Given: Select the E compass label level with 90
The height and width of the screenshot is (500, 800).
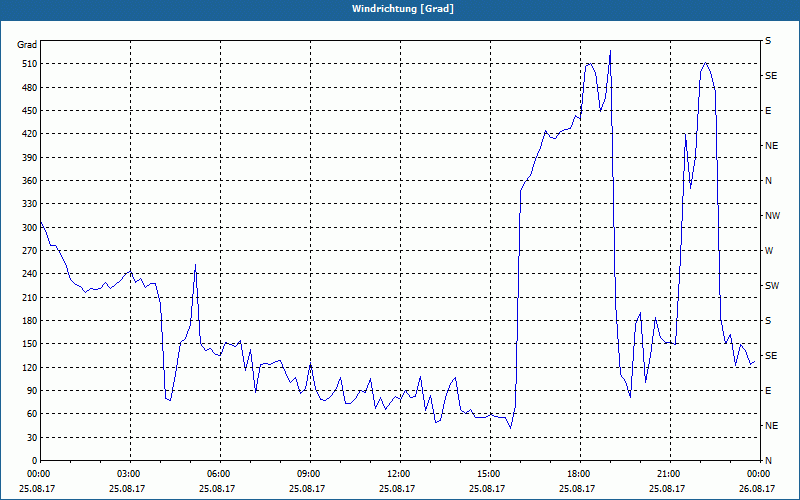Looking at the screenshot, I should 768,391.
